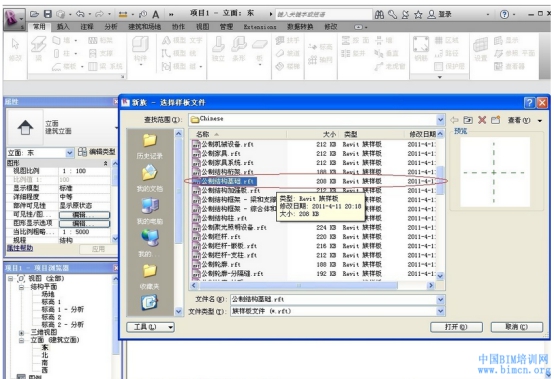Screen dimensions: 554x379
Task: Switch to the 常用 ribbon tab
Action: tap(39, 26)
